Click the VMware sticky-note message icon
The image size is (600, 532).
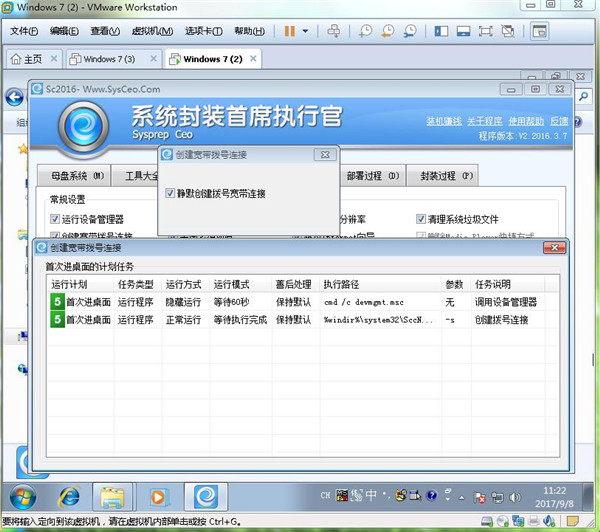tap(572, 521)
